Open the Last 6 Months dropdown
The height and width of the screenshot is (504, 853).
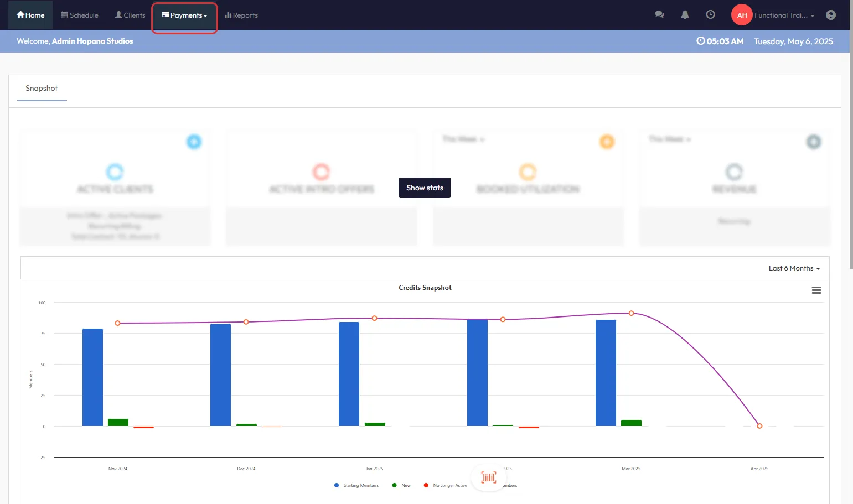point(794,268)
